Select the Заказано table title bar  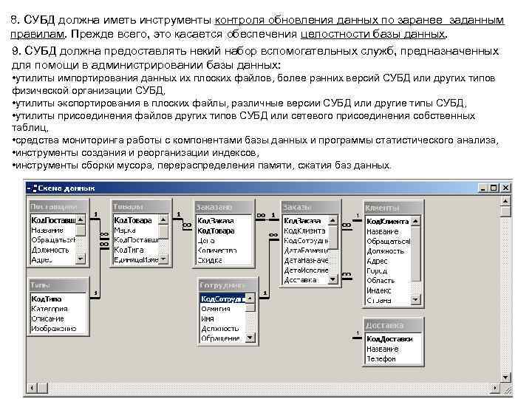(225, 207)
